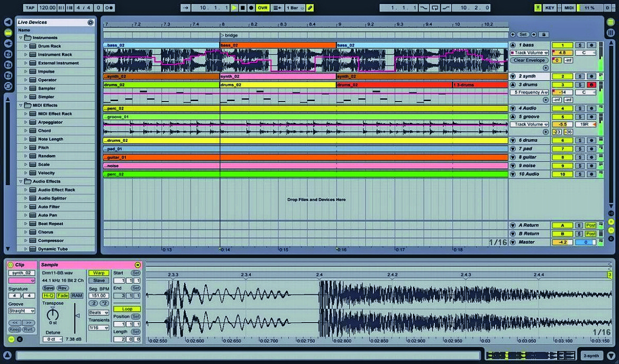Open the Plug-In Device Browser
The image size is (619, 364).
[x=8, y=43]
